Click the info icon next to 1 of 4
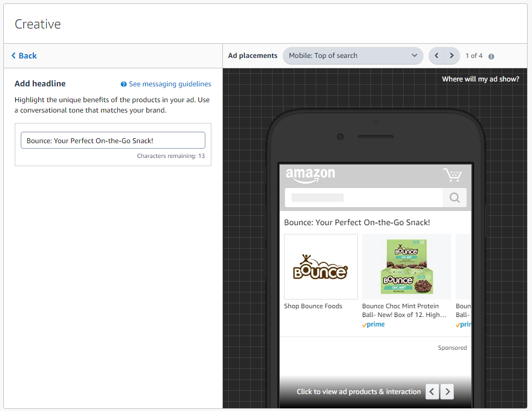The width and height of the screenshot is (532, 411). click(491, 56)
